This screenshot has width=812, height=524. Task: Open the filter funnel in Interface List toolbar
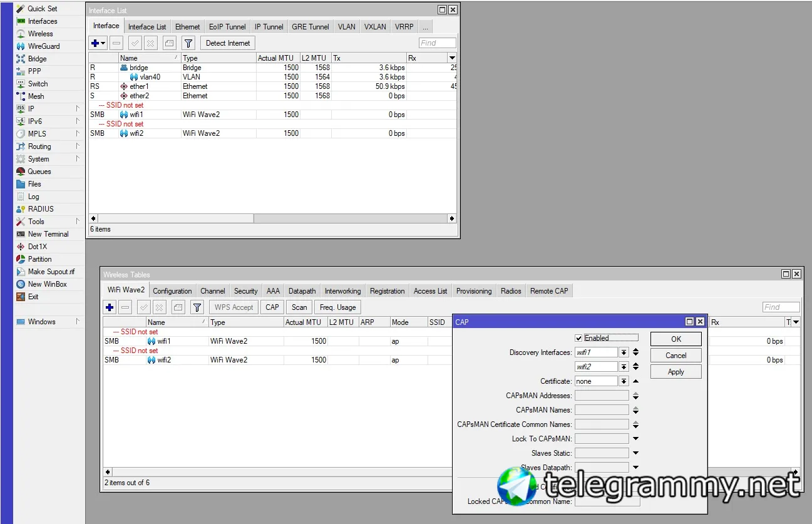[188, 43]
